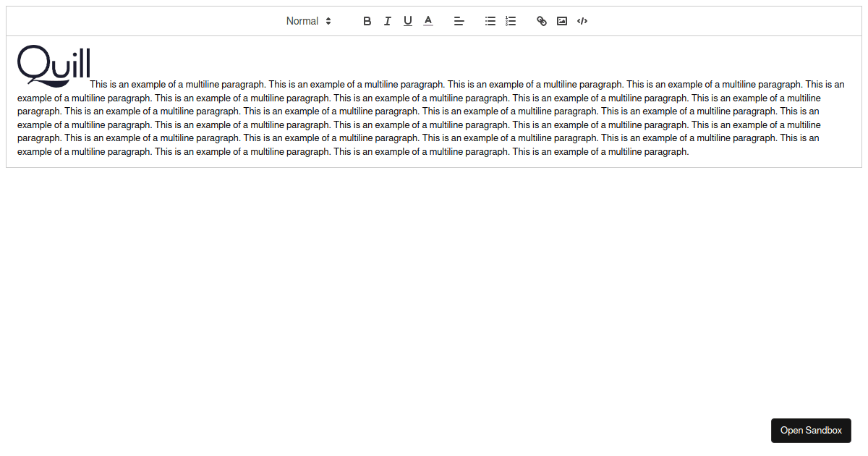Click the letter Q in the Quill logo
This screenshot has width=868, height=456.
(x=32, y=64)
